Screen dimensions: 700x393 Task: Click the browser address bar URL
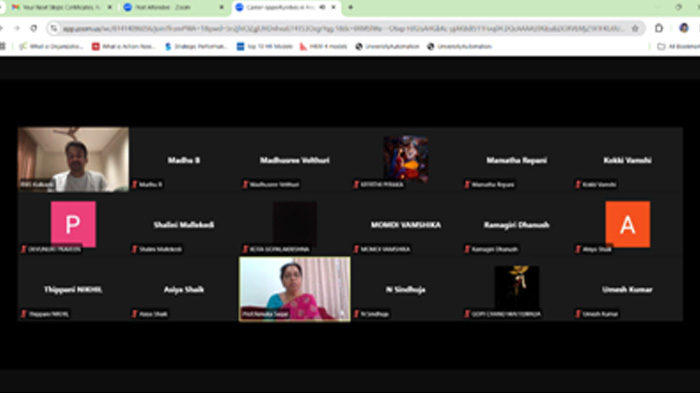[344, 29]
